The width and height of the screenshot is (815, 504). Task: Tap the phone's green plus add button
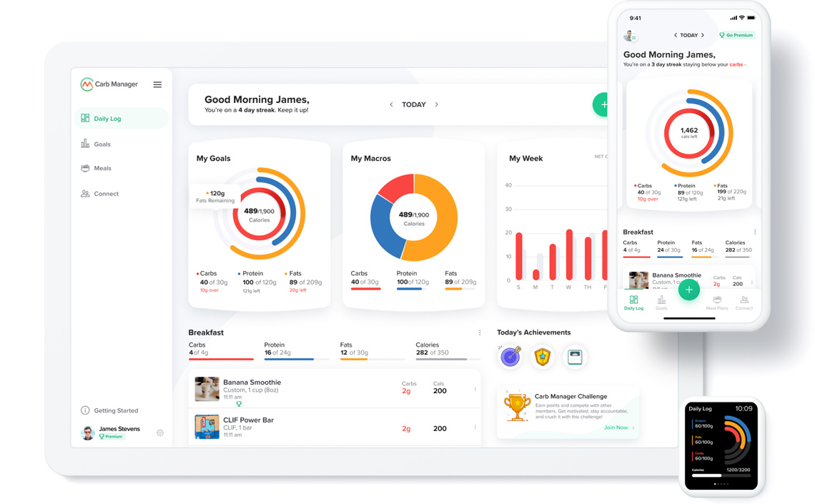click(x=689, y=290)
